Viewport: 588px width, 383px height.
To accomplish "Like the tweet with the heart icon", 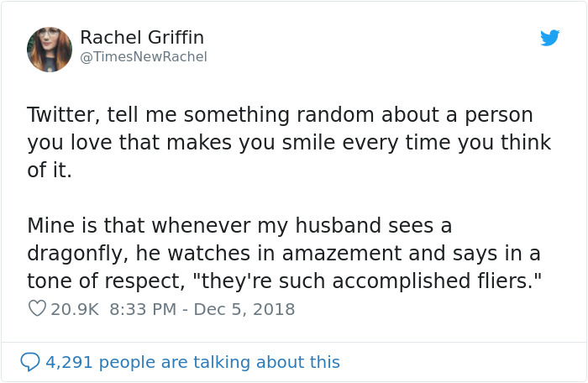I will (36, 309).
